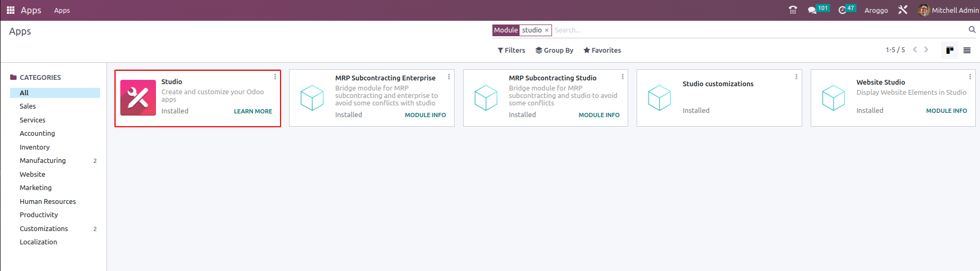Select Inventory category
This screenshot has height=271, width=980.
pos(55,147)
